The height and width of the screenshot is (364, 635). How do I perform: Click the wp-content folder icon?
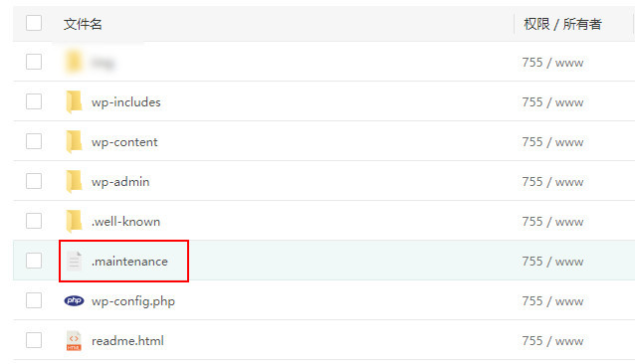[74, 142]
